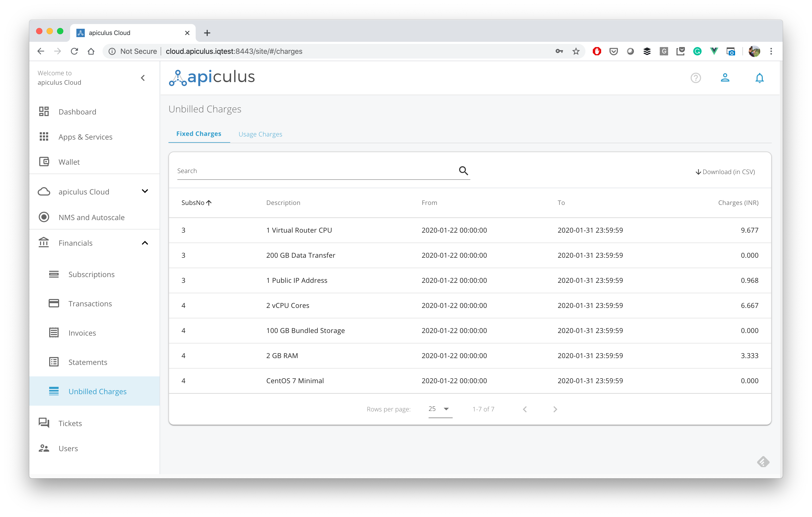This screenshot has height=517, width=812.
Task: Select the CentOS 7 Minimal row
Action: [x=470, y=381]
